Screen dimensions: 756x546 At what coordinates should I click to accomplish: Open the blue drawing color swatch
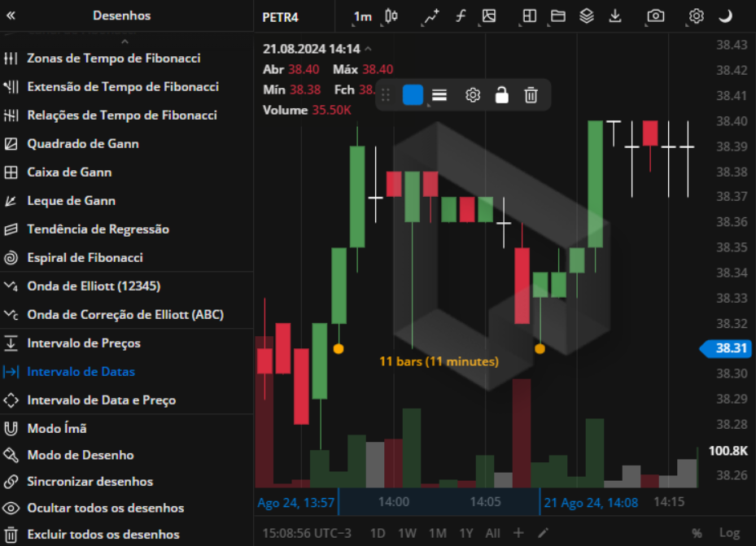pyautogui.click(x=413, y=95)
